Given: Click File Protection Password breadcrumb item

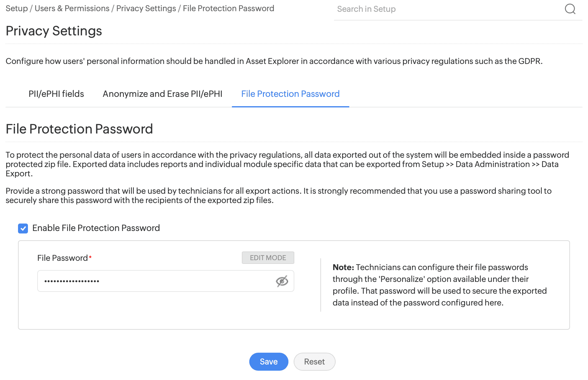Looking at the screenshot, I should pos(228,8).
